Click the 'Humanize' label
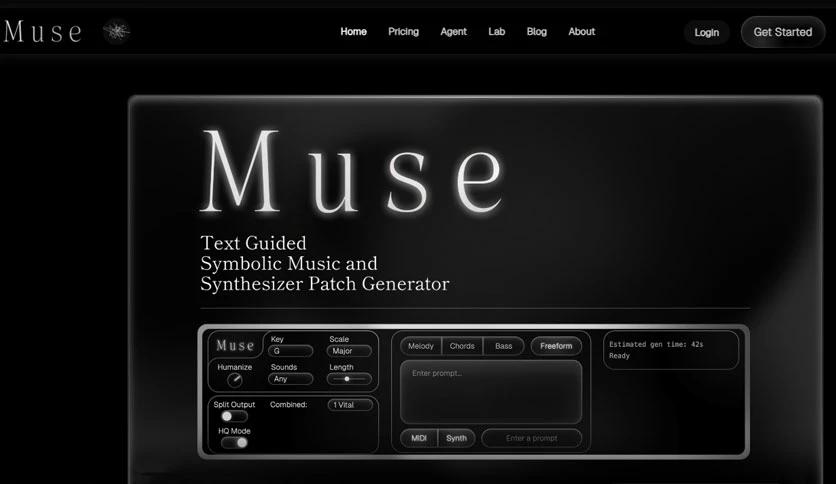The width and height of the screenshot is (836, 484). coord(235,367)
